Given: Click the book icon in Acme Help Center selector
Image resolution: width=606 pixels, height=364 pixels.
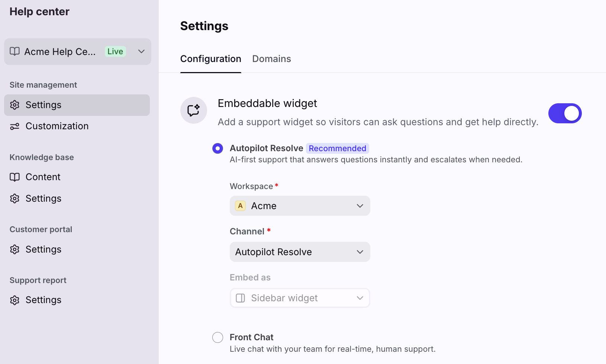Looking at the screenshot, I should pyautogui.click(x=14, y=51).
